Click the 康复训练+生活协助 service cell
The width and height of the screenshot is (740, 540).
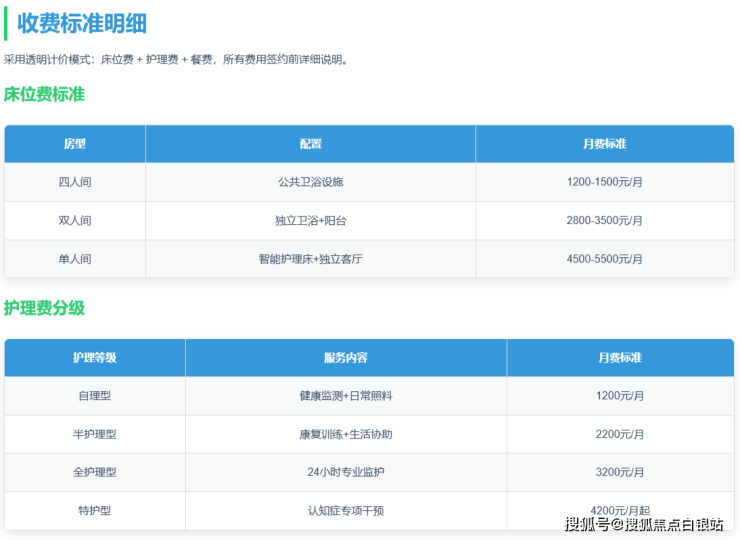pyautogui.click(x=345, y=434)
